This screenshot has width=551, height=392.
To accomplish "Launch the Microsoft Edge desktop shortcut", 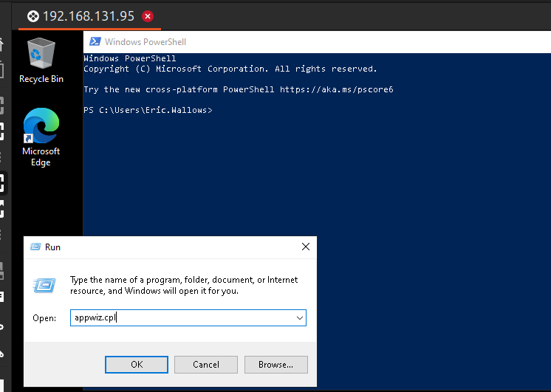I will click(x=41, y=137).
